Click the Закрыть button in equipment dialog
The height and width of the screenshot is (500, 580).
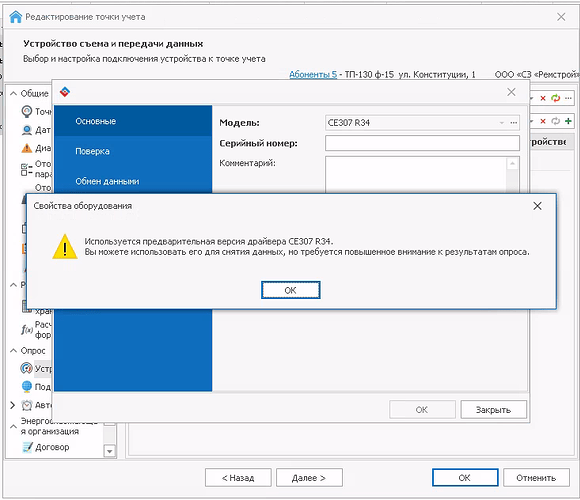pos(493,410)
